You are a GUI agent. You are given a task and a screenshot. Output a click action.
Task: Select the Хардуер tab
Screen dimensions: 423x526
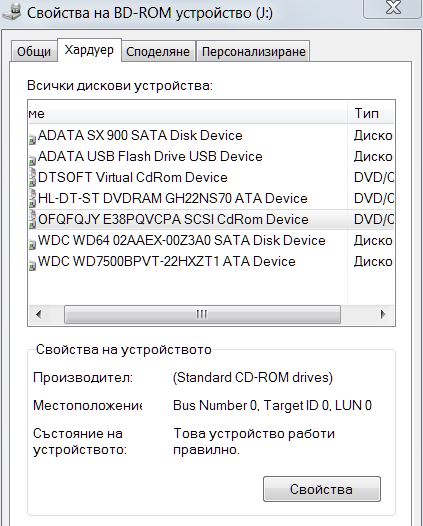[x=89, y=50]
